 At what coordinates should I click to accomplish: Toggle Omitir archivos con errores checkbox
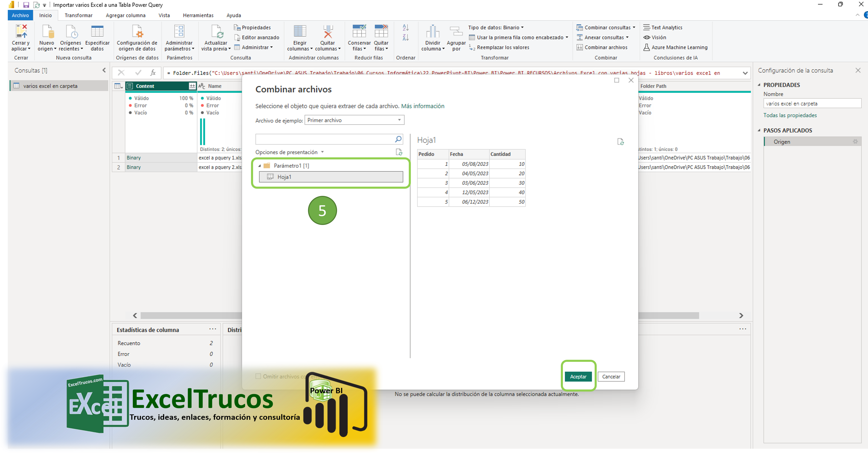[258, 376]
